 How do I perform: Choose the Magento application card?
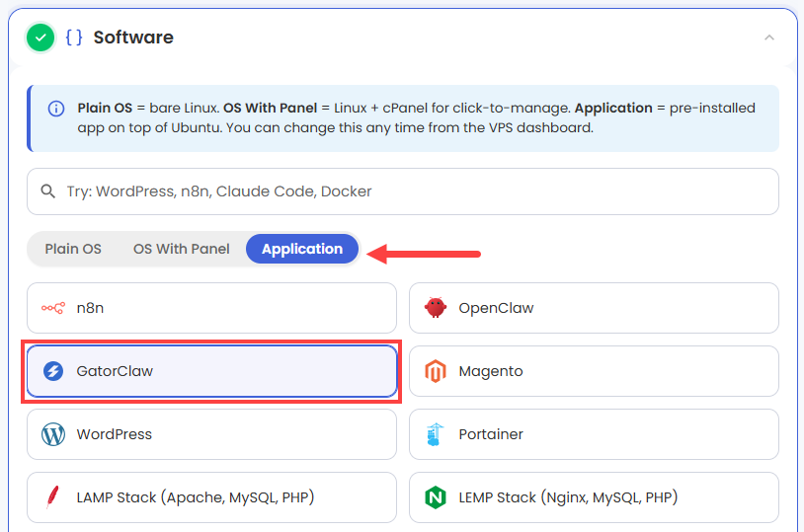click(594, 371)
